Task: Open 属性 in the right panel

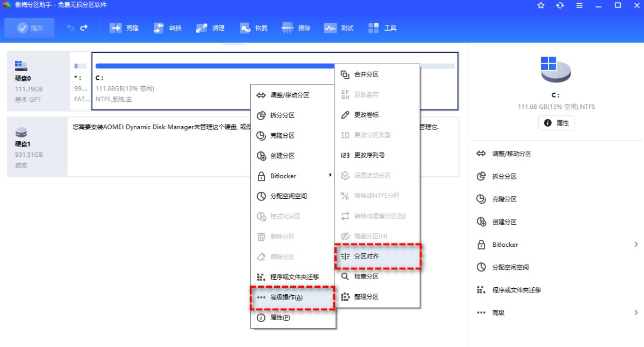Action: (556, 123)
